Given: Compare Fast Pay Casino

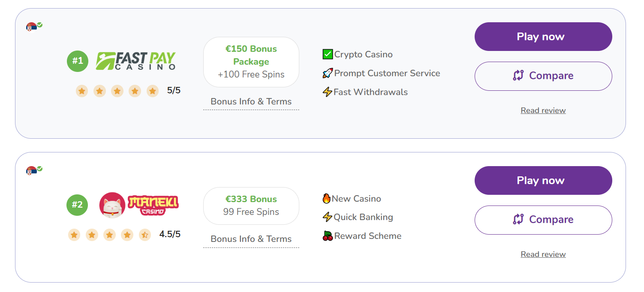Looking at the screenshot, I should (x=543, y=76).
